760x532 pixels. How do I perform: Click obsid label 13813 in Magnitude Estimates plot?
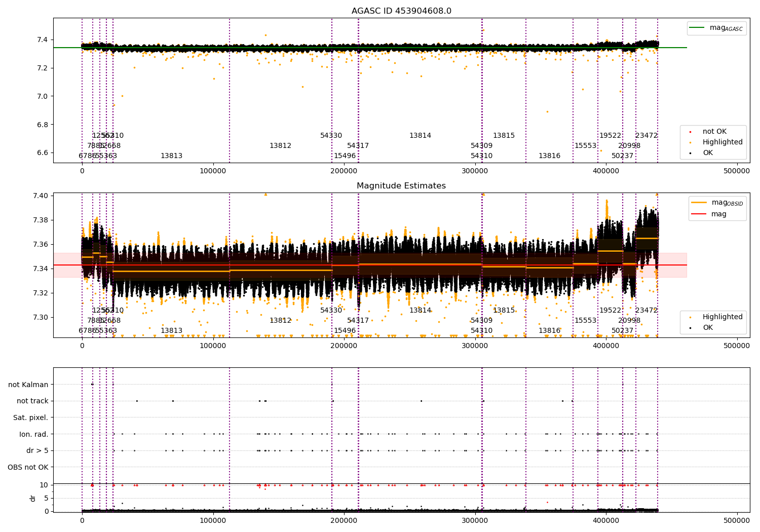(x=171, y=331)
